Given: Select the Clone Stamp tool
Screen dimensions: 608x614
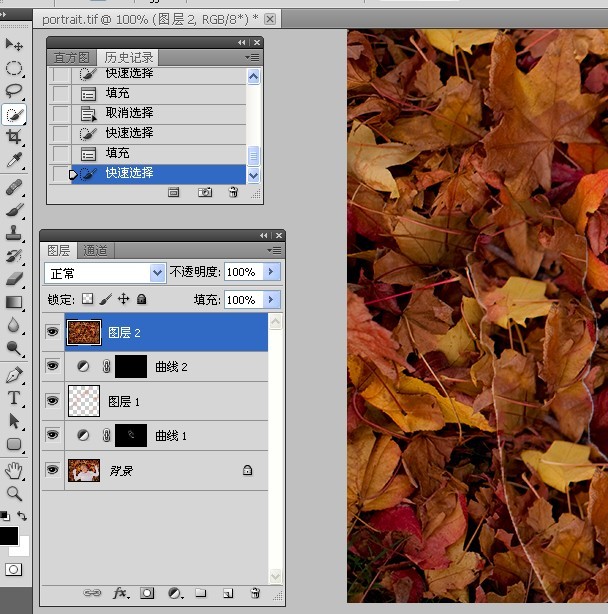Looking at the screenshot, I should pyautogui.click(x=14, y=233).
